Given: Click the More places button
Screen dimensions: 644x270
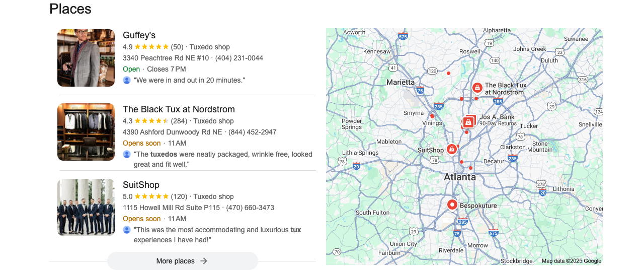Looking at the screenshot, I should pos(182,261).
